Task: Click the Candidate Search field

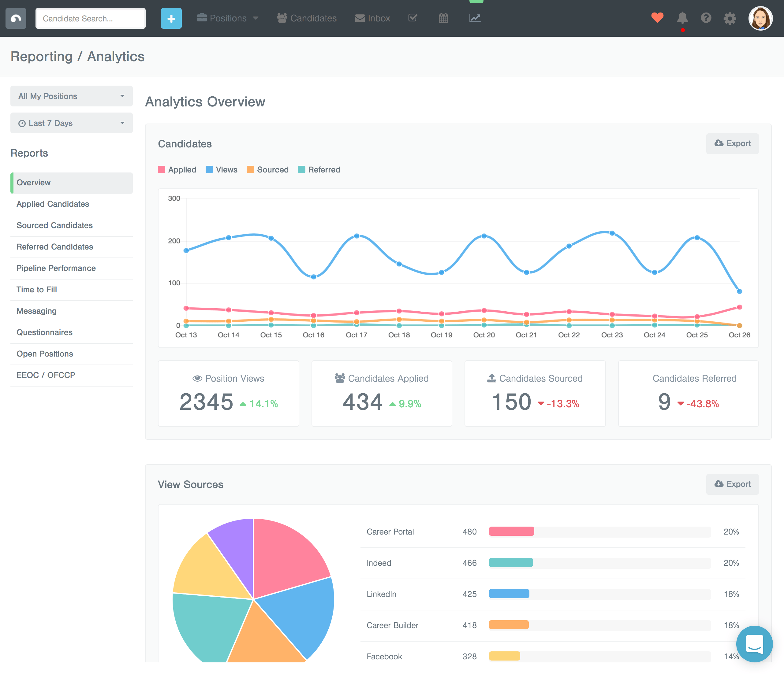Action: (x=91, y=18)
